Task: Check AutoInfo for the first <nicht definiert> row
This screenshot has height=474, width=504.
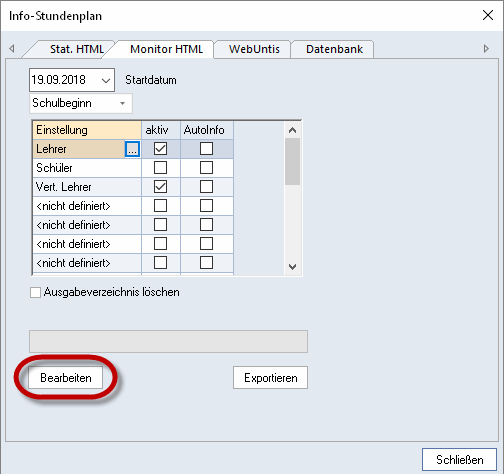Action: pos(206,206)
